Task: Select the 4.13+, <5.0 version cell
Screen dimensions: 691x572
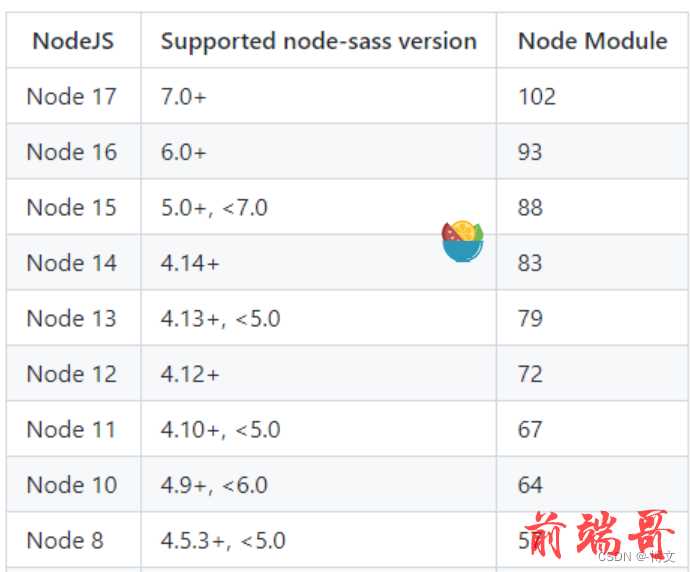Action: (220, 319)
